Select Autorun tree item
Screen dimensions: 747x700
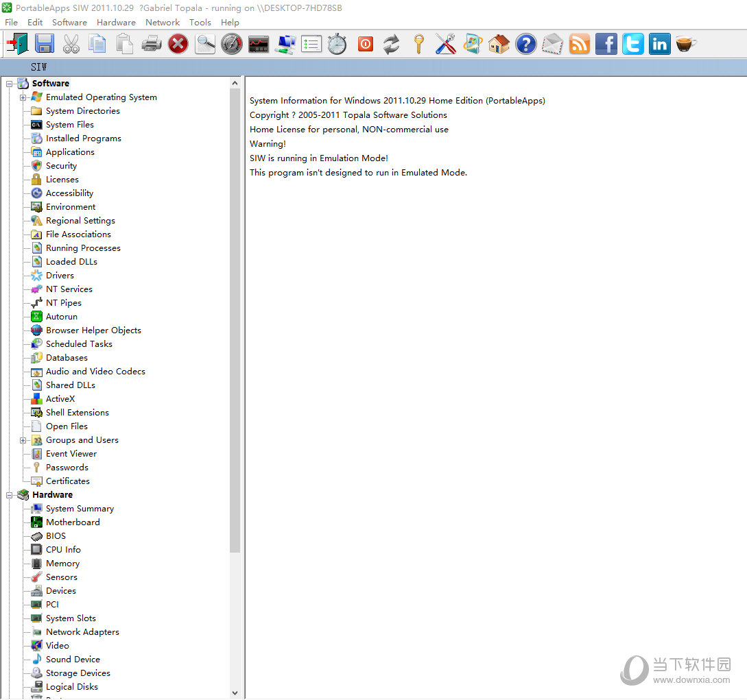[62, 317]
